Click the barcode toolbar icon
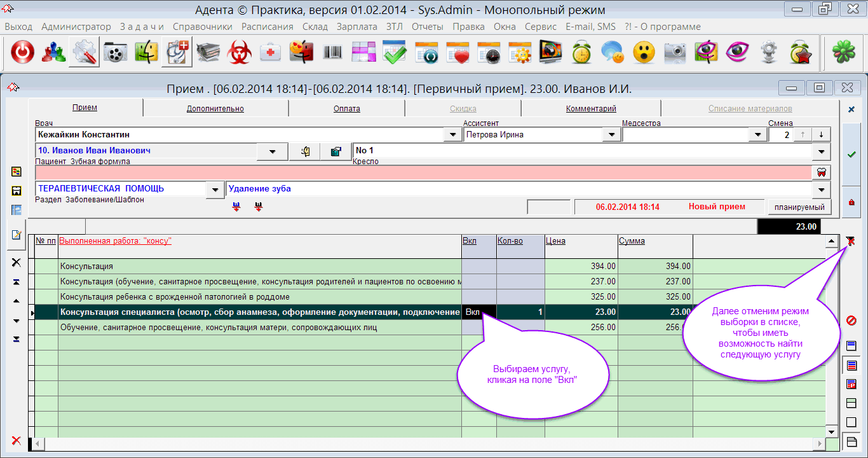Viewport: 868px width, 458px height. pos(332,53)
